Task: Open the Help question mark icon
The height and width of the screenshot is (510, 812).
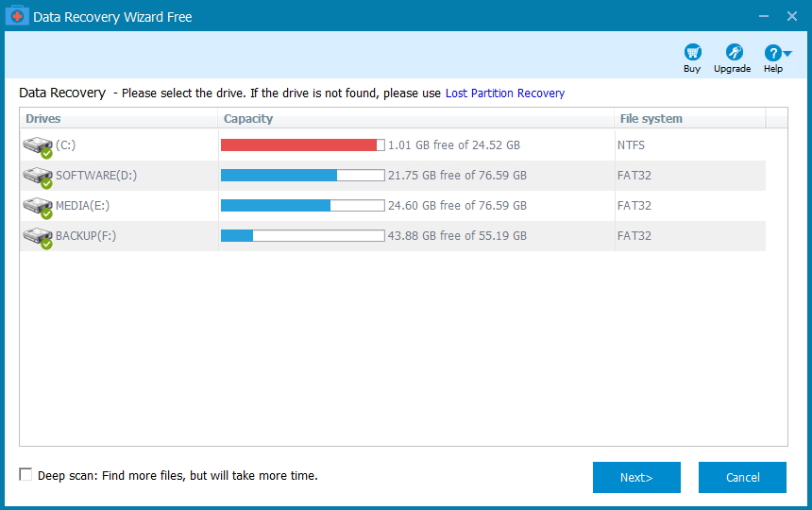Action: coord(772,53)
